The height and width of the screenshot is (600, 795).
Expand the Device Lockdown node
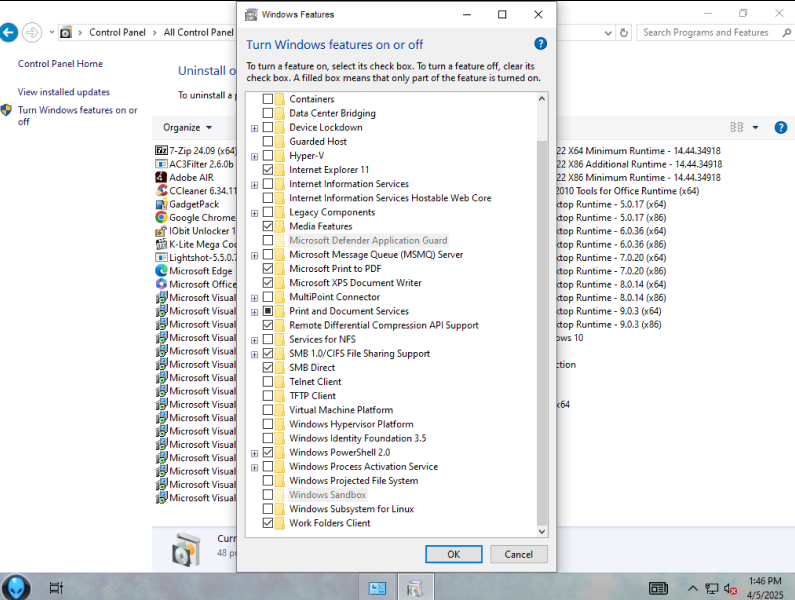[255, 128]
